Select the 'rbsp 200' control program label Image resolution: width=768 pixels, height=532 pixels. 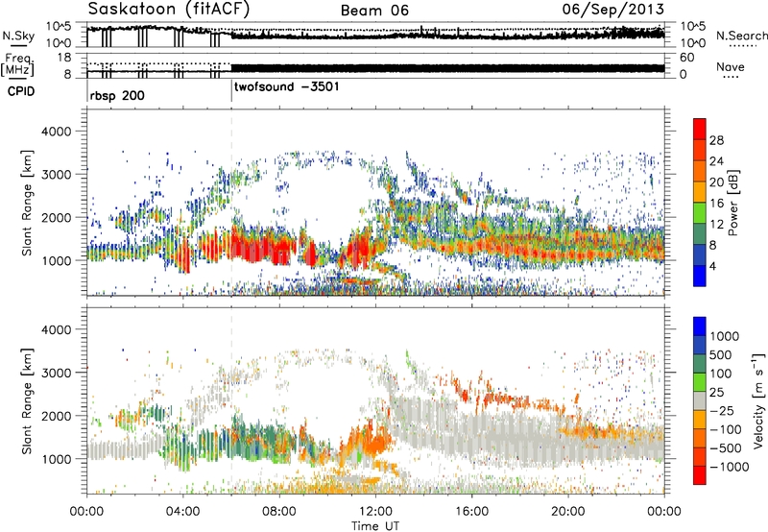click(x=117, y=95)
